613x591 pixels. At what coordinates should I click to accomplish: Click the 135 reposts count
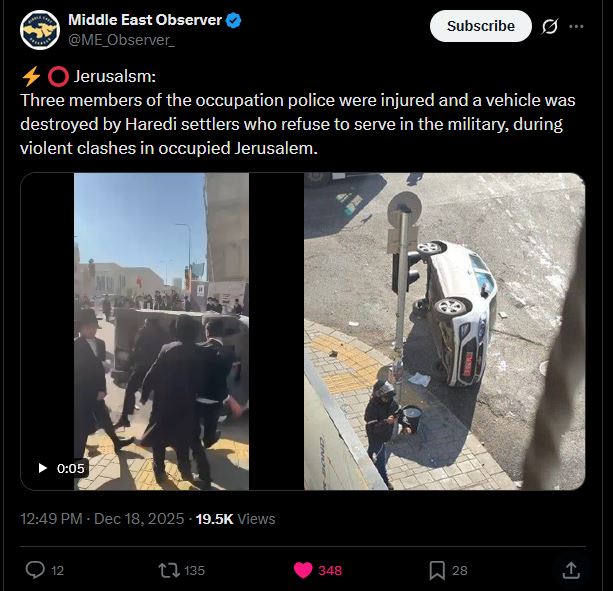click(194, 570)
